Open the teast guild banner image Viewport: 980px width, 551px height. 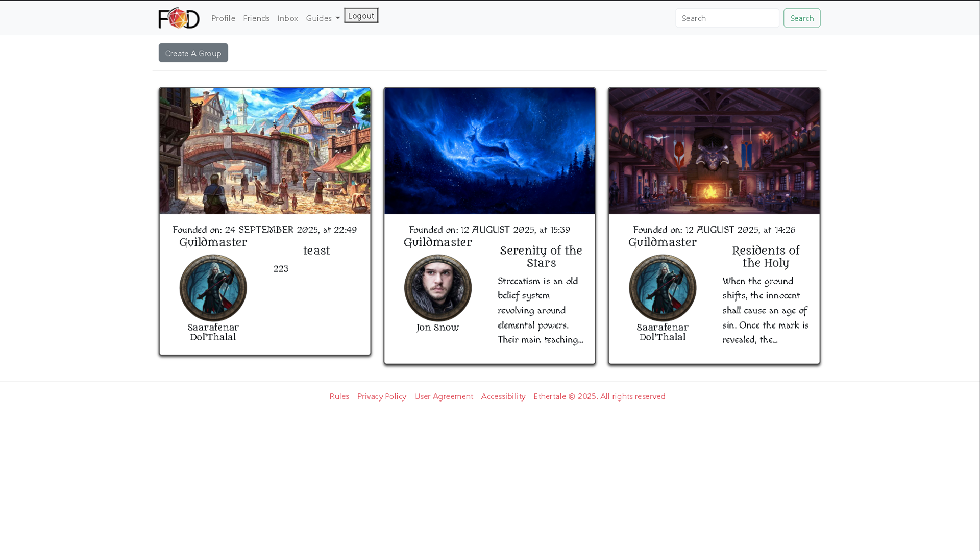pyautogui.click(x=264, y=151)
